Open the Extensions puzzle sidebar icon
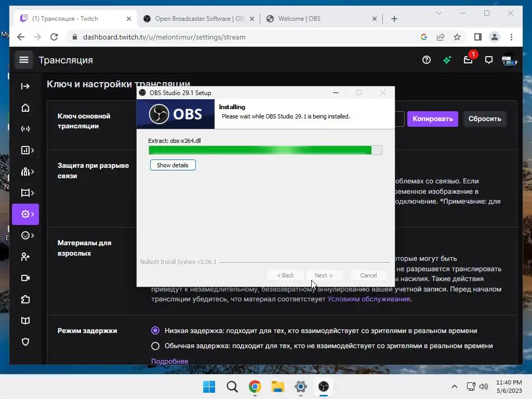The image size is (532, 399). point(25,299)
